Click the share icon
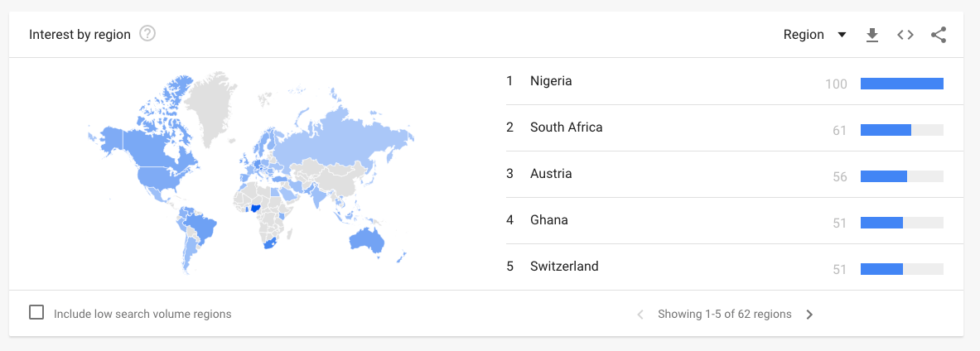Image resolution: width=980 pixels, height=351 pixels. 939,35
